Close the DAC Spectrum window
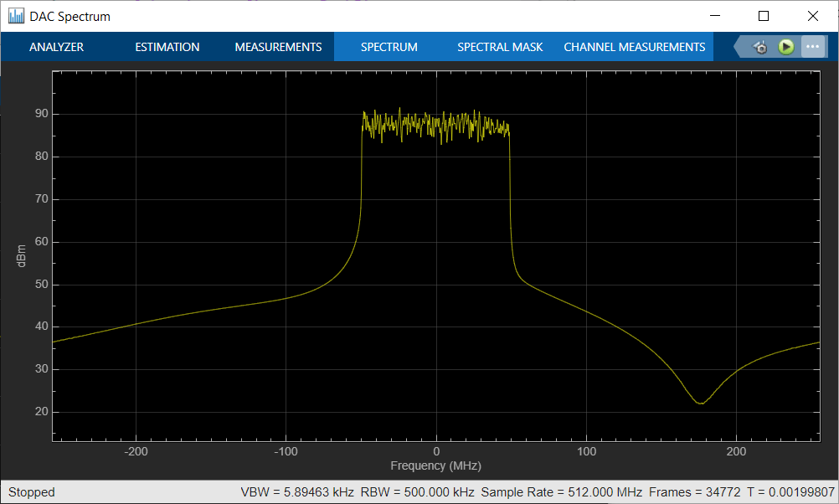The width and height of the screenshot is (839, 504). [813, 16]
